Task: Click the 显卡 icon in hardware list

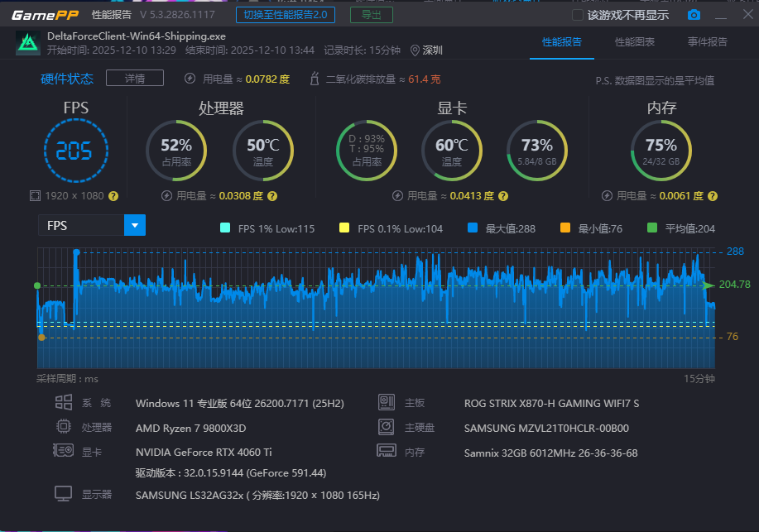Action: (x=63, y=452)
